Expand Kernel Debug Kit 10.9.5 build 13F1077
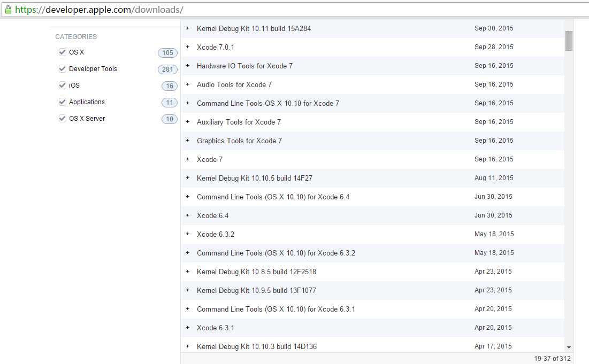The width and height of the screenshot is (589, 364). click(187, 290)
